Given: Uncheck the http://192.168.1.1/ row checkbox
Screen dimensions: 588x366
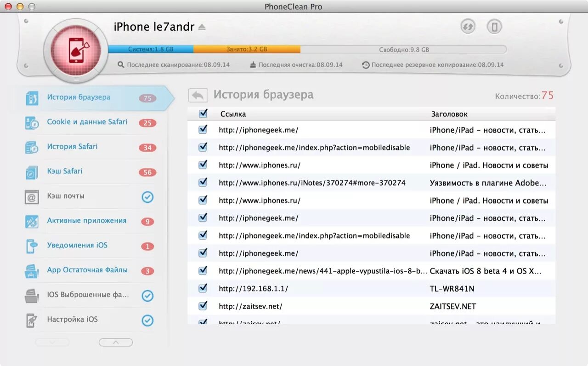Looking at the screenshot, I should (x=203, y=288).
